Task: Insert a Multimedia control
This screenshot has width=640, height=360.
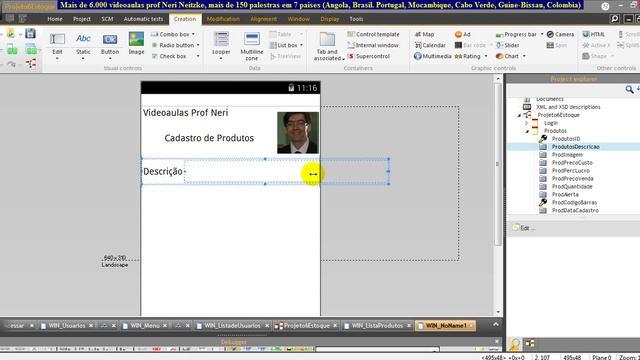Action: pos(432,56)
